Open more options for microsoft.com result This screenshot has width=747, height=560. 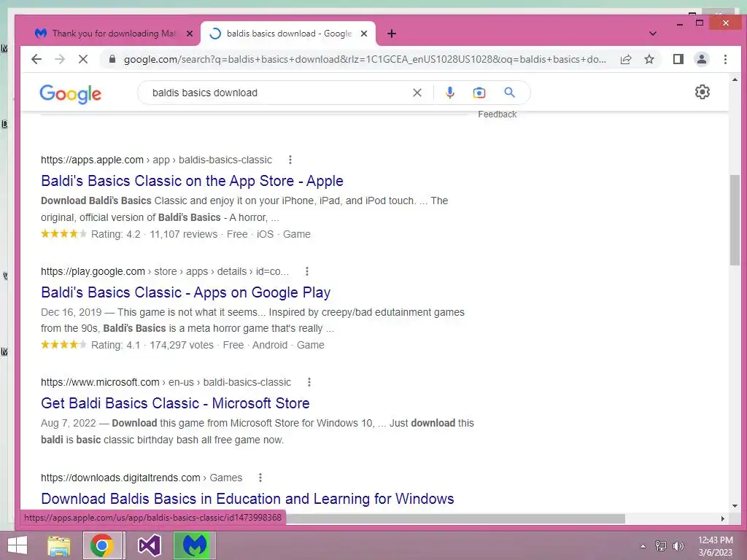pos(309,382)
